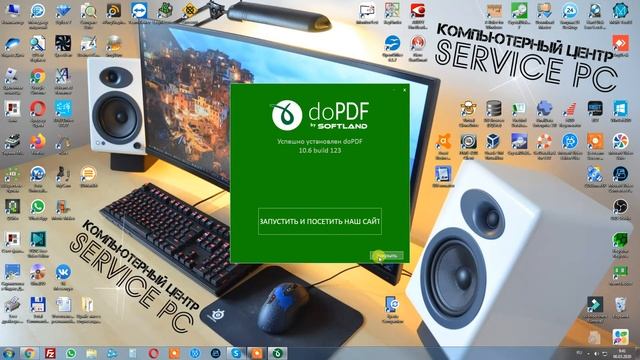Open the Windows Start button
The height and width of the screenshot is (360, 640).
coord(9,353)
